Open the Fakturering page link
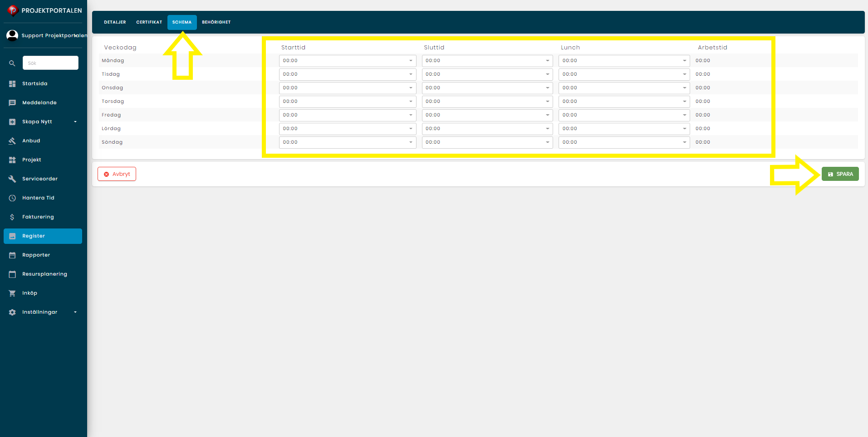 (38, 217)
